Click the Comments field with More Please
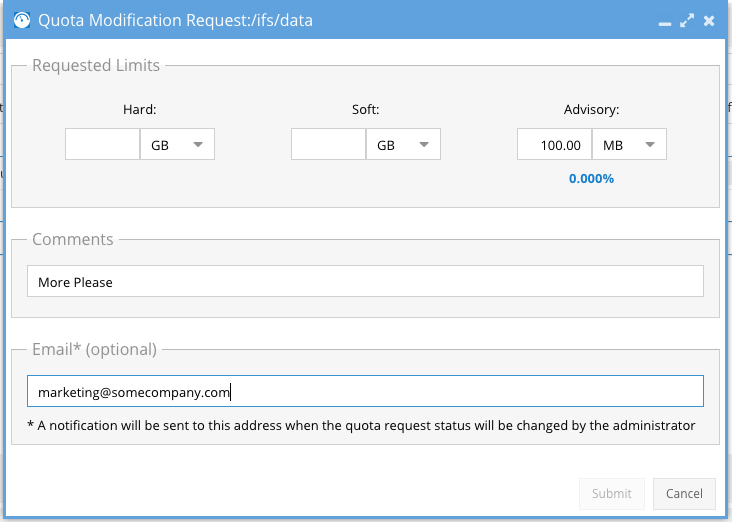The image size is (732, 522). (366, 281)
